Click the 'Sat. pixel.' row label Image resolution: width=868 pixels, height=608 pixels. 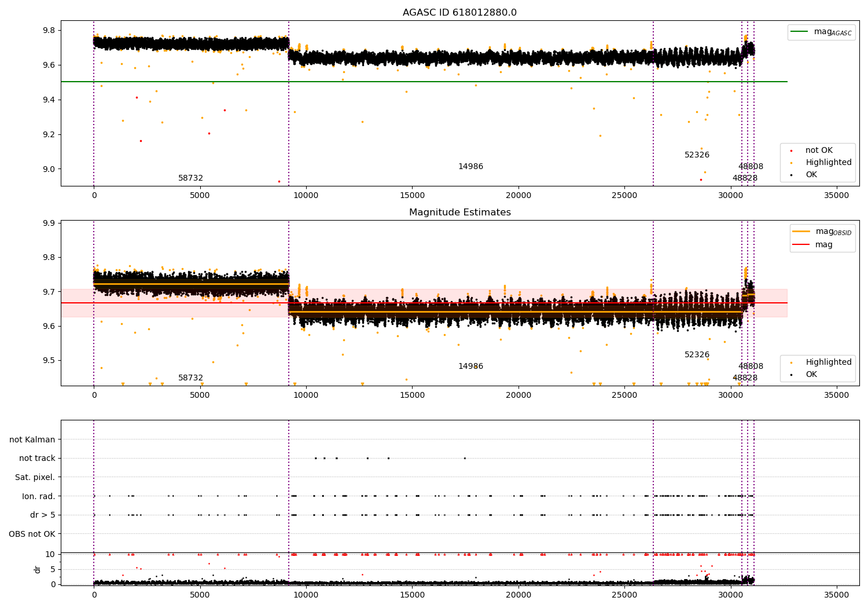35,477
